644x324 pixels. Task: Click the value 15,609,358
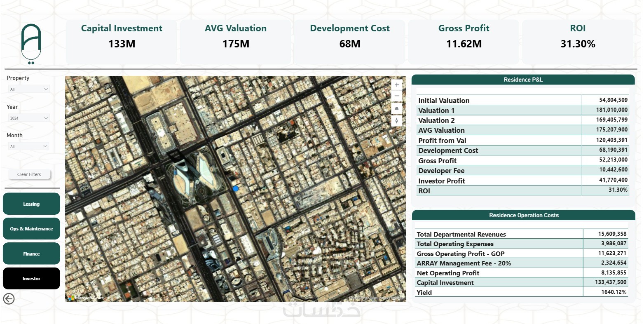(x=612, y=234)
